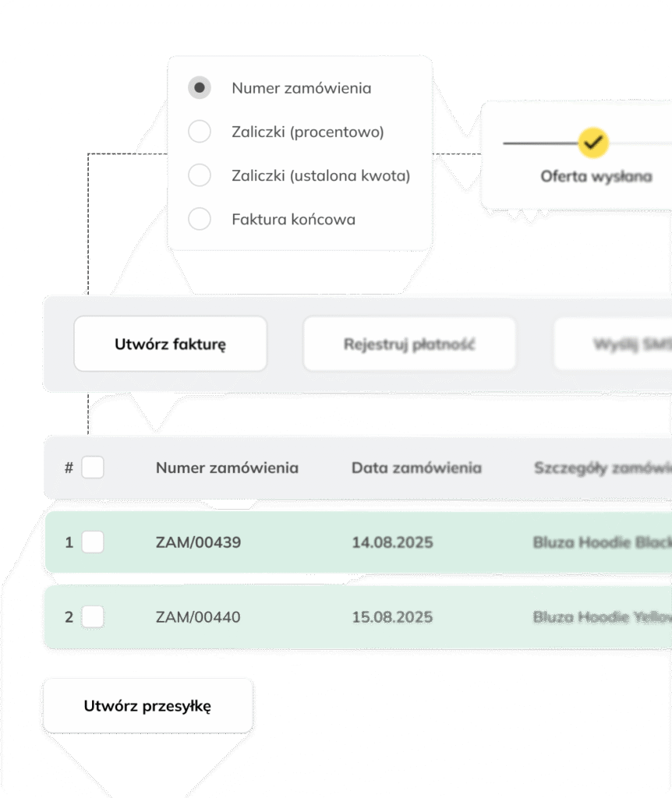This screenshot has width=672, height=798.
Task: Click the Data zamówienia column header
Action: tap(416, 468)
